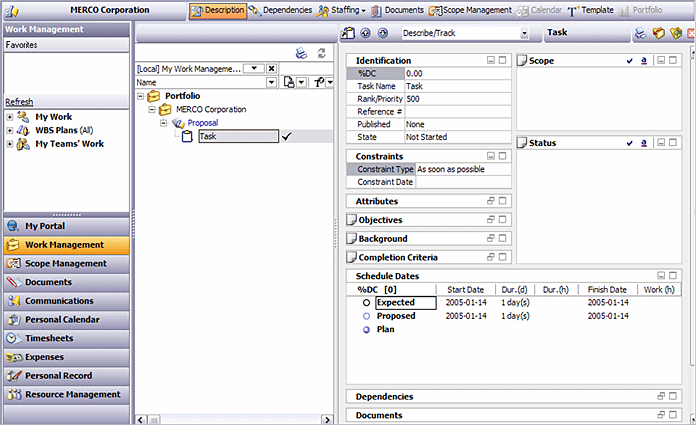Click the print icon in Task toolbar
Viewport: 696px width, 425px height.
click(x=640, y=33)
